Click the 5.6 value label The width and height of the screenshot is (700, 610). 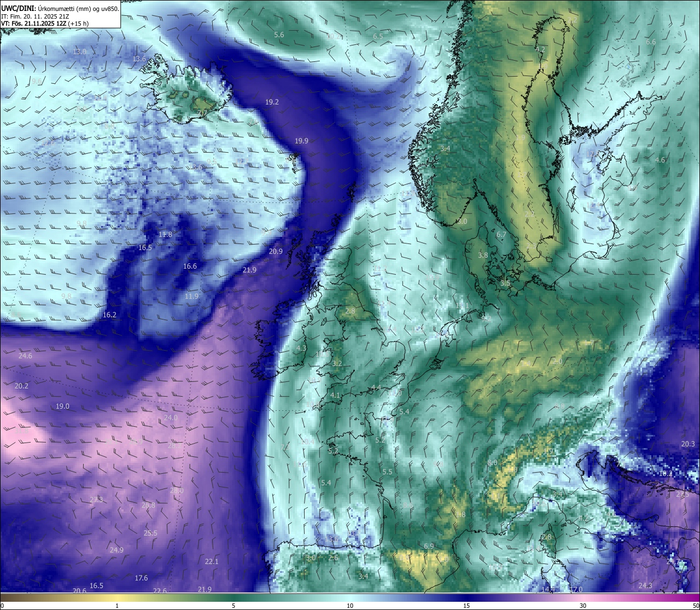coord(279,35)
